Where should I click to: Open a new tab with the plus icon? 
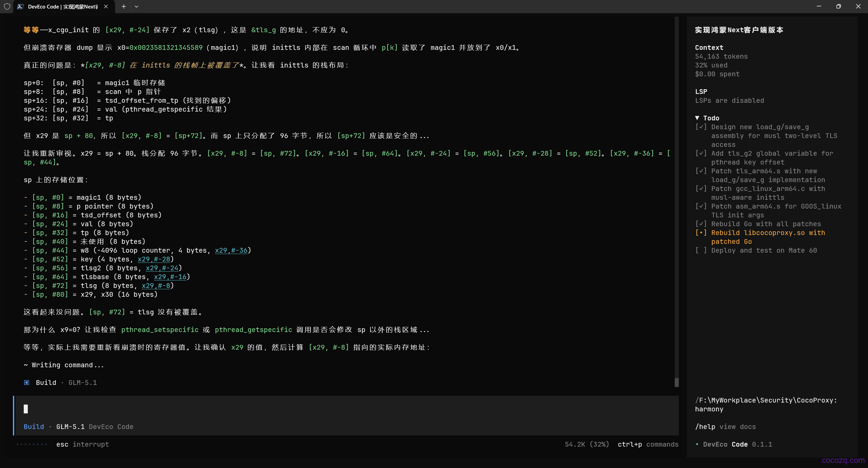tap(124, 6)
